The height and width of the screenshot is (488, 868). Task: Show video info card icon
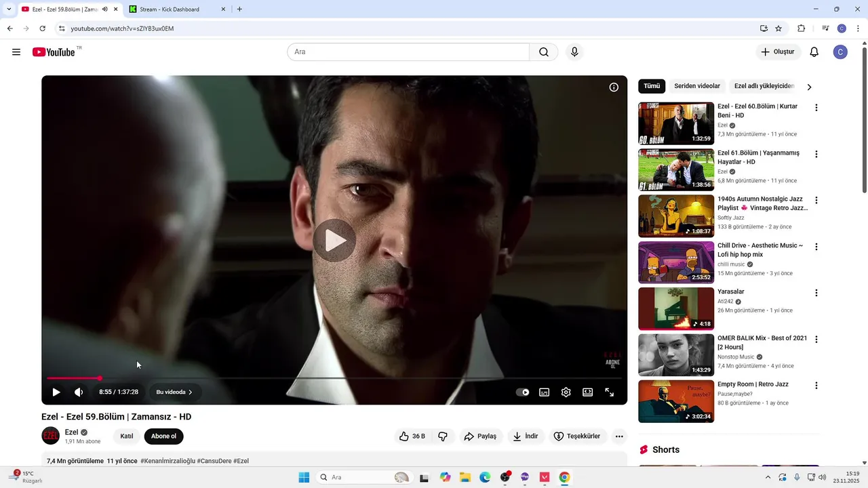614,87
